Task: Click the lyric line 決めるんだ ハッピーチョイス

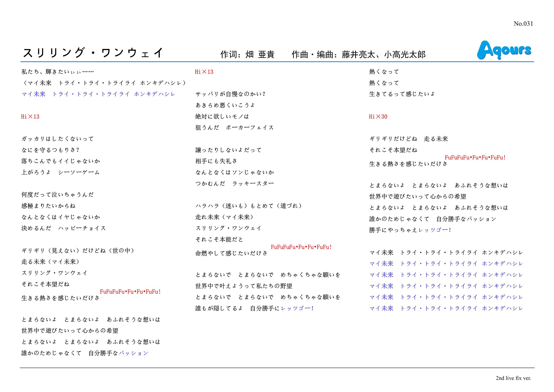Action: point(63,228)
